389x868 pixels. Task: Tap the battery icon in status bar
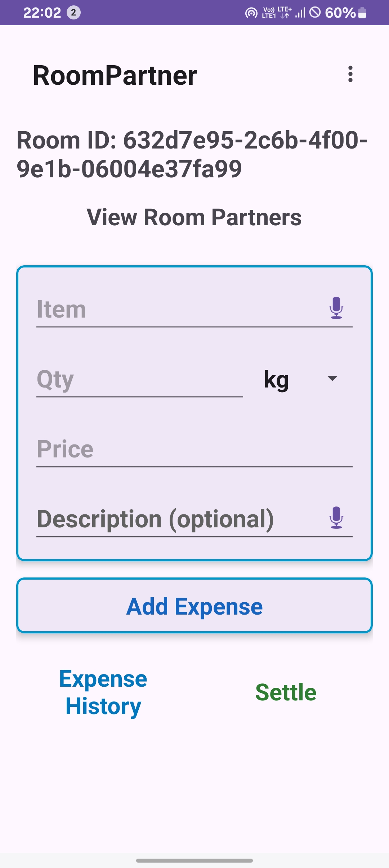[362, 13]
